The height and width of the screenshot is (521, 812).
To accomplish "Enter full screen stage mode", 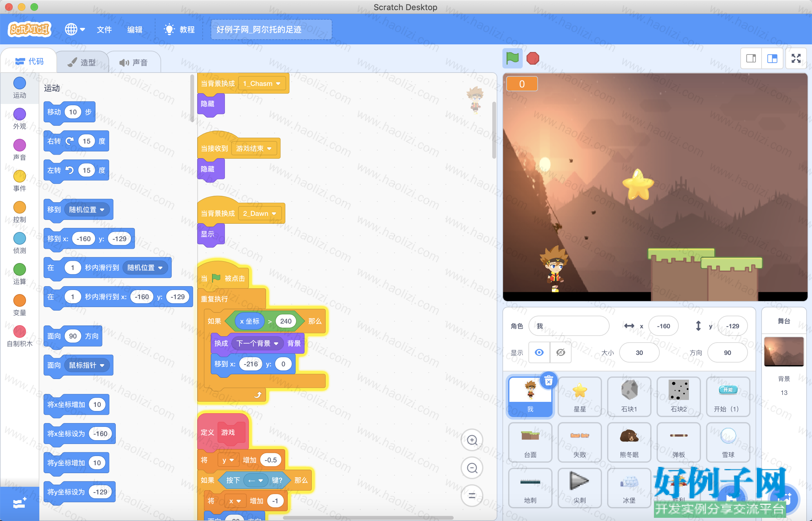I will click(x=796, y=58).
